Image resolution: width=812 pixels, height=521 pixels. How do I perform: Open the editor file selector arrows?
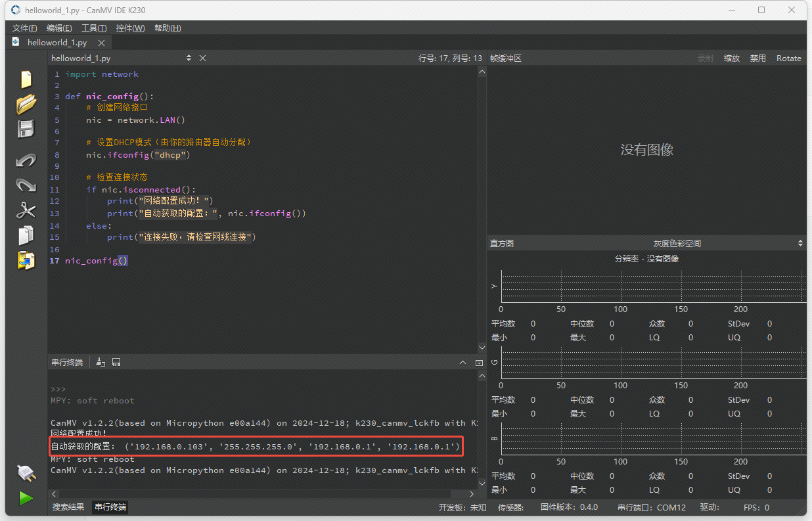tap(189, 58)
